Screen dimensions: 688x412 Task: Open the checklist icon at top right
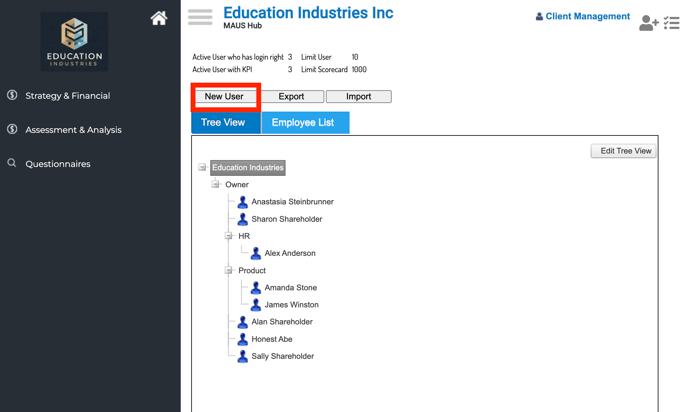click(672, 23)
